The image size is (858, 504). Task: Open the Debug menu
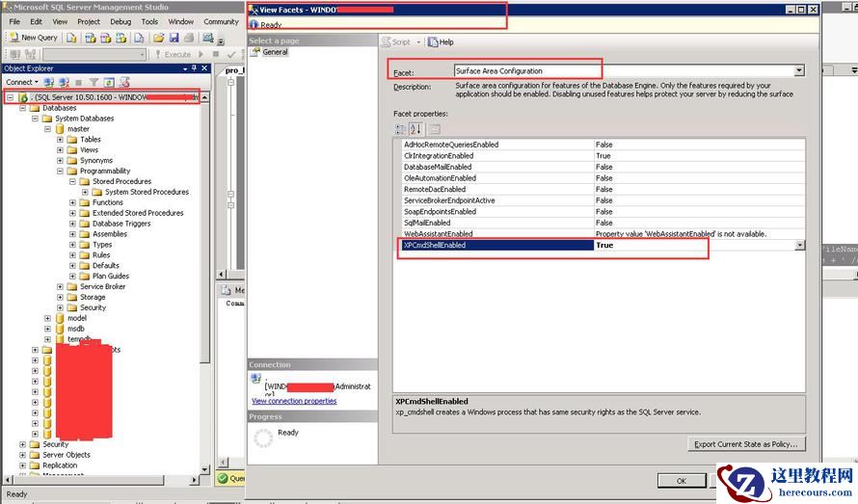coord(121,21)
